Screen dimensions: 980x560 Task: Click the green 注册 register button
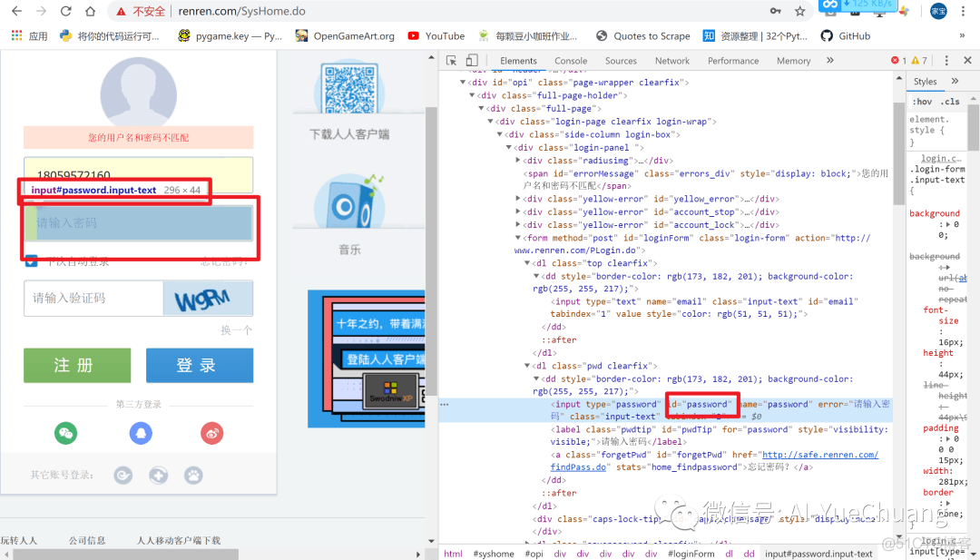(77, 365)
